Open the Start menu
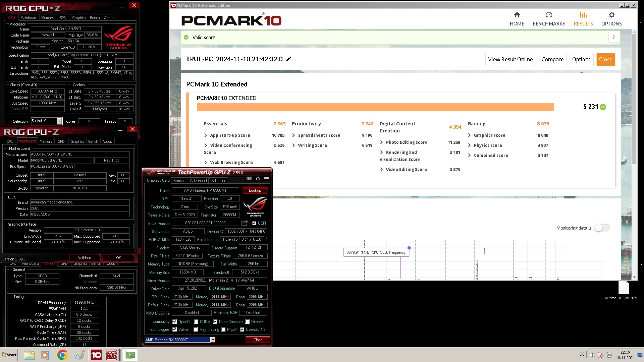 (x=9, y=355)
